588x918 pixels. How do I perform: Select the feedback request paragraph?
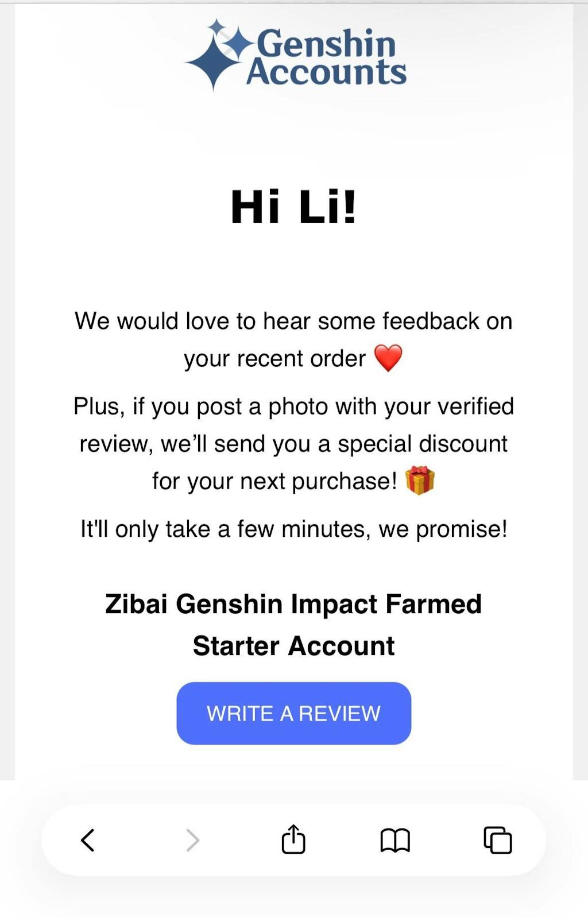point(294,339)
